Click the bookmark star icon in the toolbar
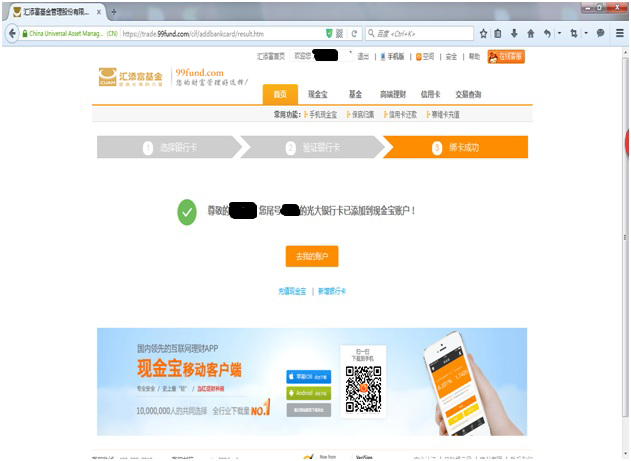This screenshot has width=631, height=461. point(484,33)
